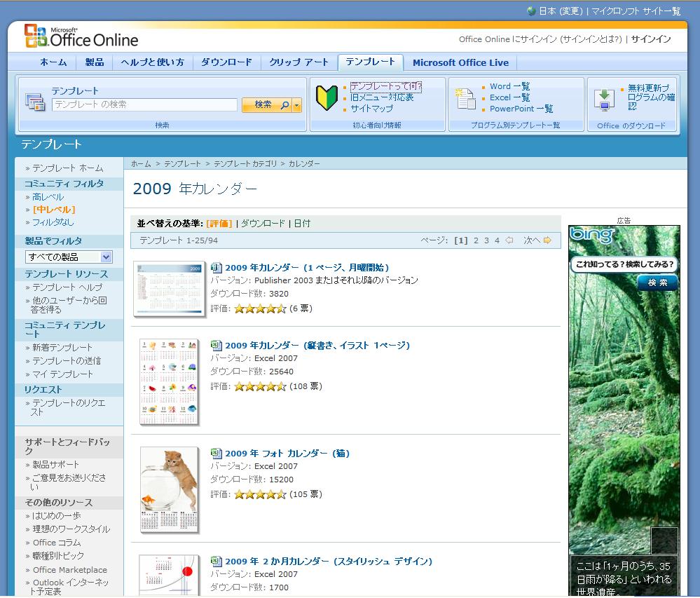This screenshot has width=700, height=598.
Task: Open the ダウンロード tab
Action: tap(227, 62)
